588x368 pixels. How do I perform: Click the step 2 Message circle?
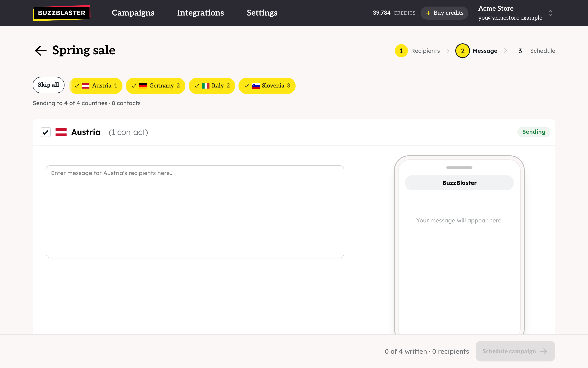(x=462, y=51)
